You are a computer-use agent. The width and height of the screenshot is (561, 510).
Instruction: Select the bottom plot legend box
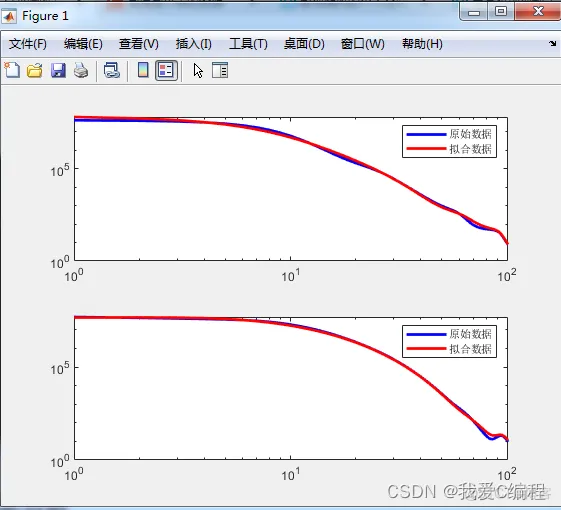click(x=449, y=341)
